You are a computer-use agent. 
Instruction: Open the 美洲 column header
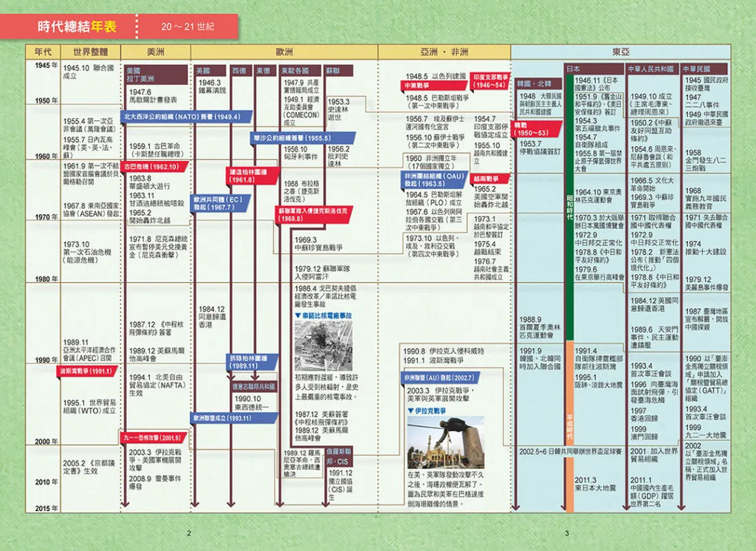pos(156,52)
